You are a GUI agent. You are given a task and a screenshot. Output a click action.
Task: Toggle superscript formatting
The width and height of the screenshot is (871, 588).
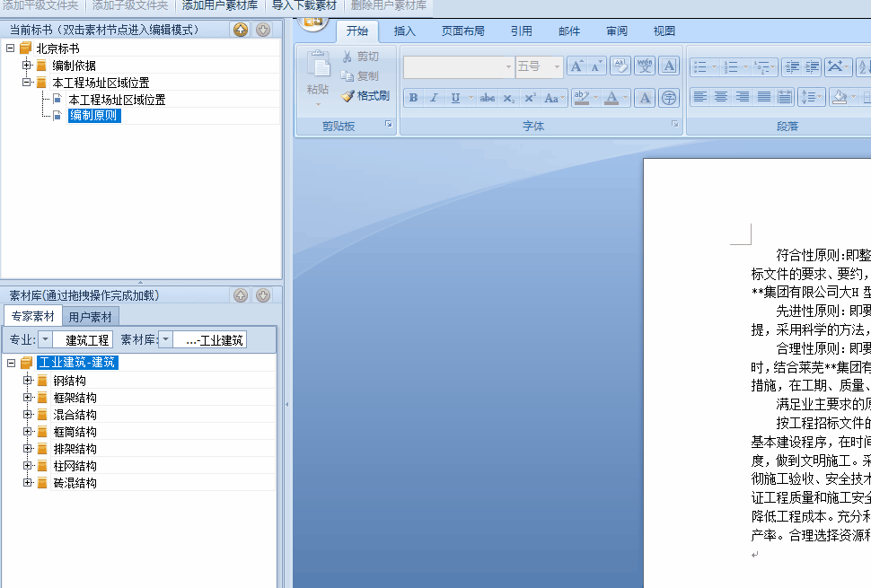(x=530, y=98)
